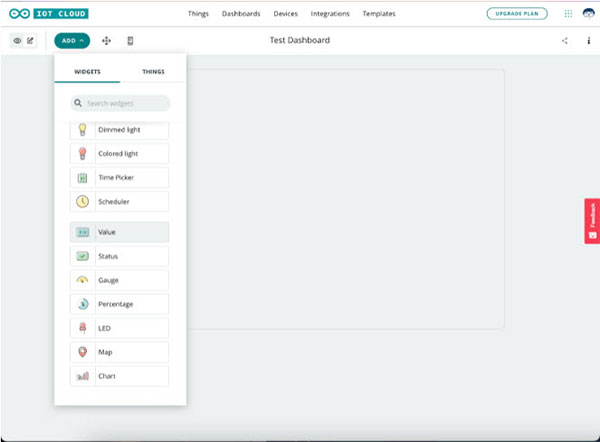Open the ADD widget dropdown
Viewport: 600px width, 442px height.
click(71, 41)
